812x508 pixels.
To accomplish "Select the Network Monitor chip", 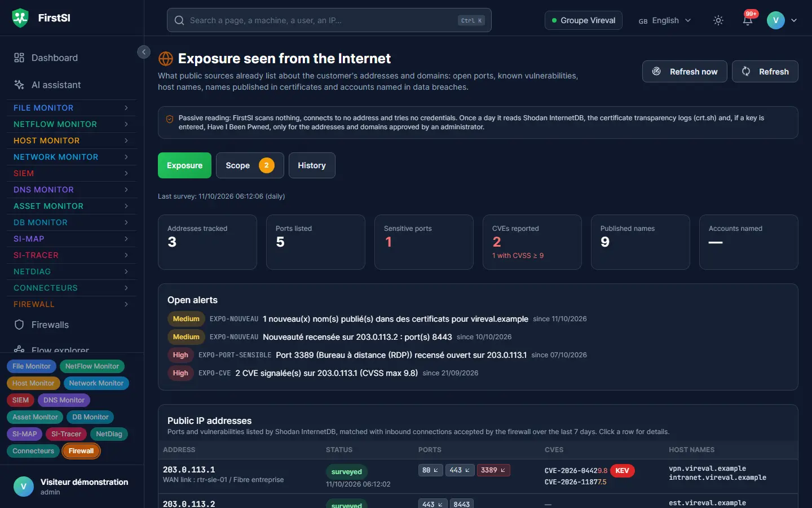I will (96, 383).
